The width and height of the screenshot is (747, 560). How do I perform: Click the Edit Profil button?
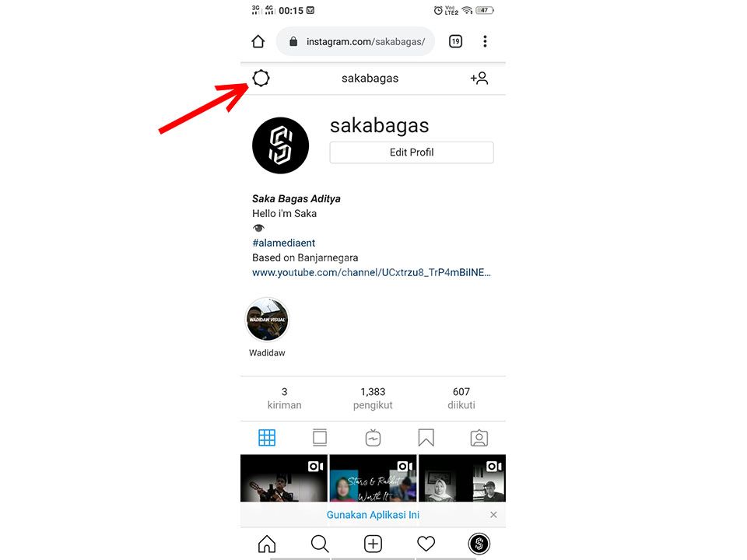(x=412, y=152)
